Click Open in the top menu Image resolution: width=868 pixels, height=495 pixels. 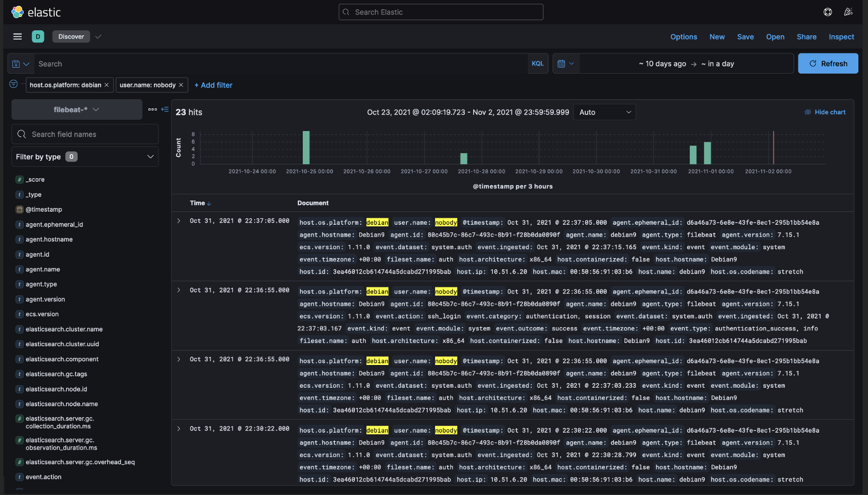coord(775,37)
